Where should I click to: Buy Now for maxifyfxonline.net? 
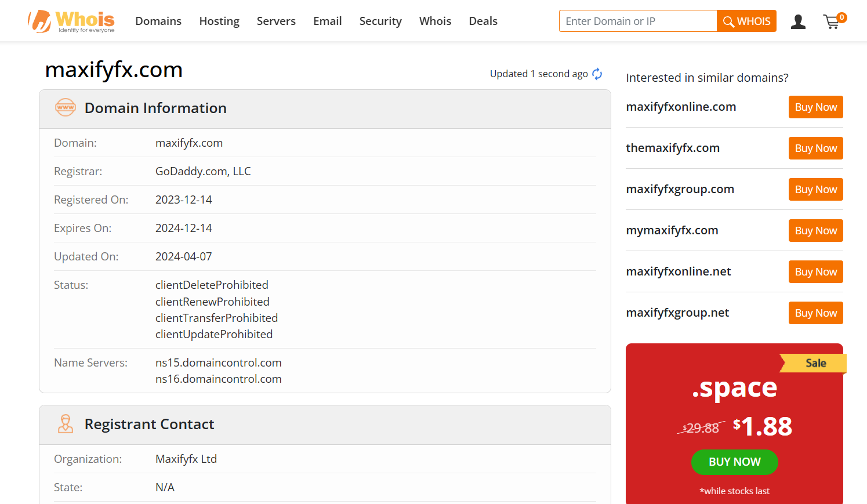click(x=816, y=271)
